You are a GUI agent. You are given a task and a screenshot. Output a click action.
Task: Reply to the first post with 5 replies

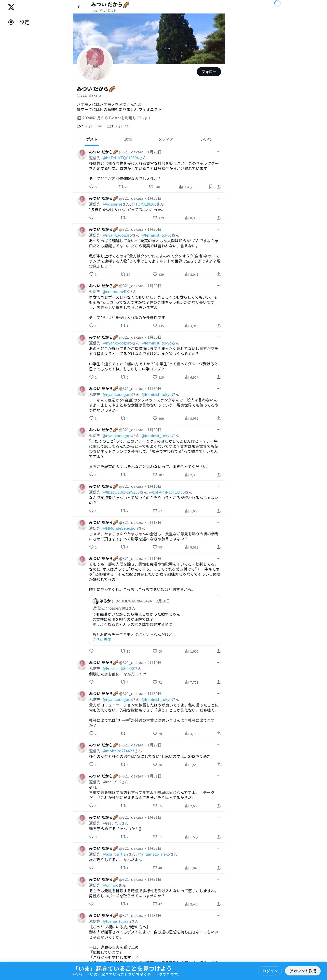tap(93, 187)
